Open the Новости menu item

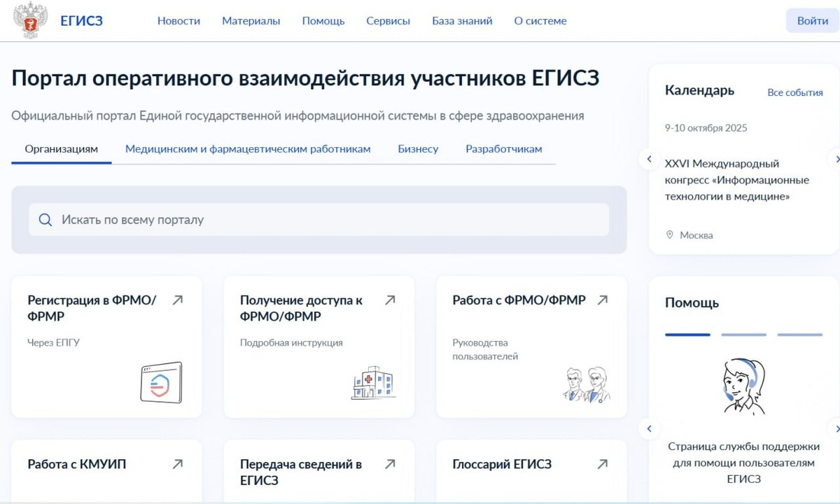[x=178, y=21]
